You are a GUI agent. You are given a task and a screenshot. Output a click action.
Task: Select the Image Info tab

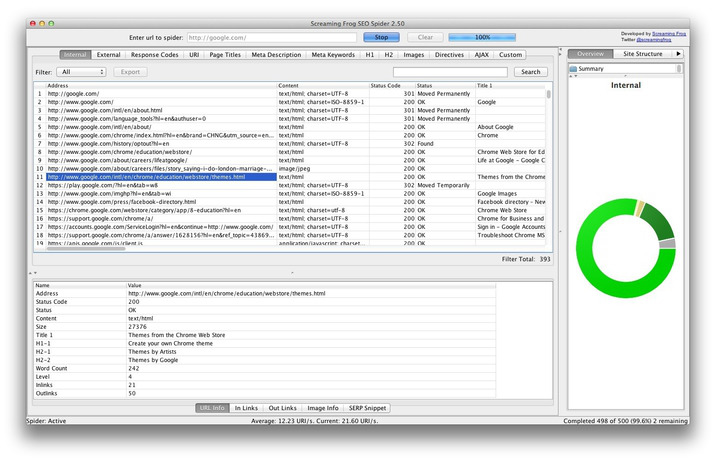[322, 408]
